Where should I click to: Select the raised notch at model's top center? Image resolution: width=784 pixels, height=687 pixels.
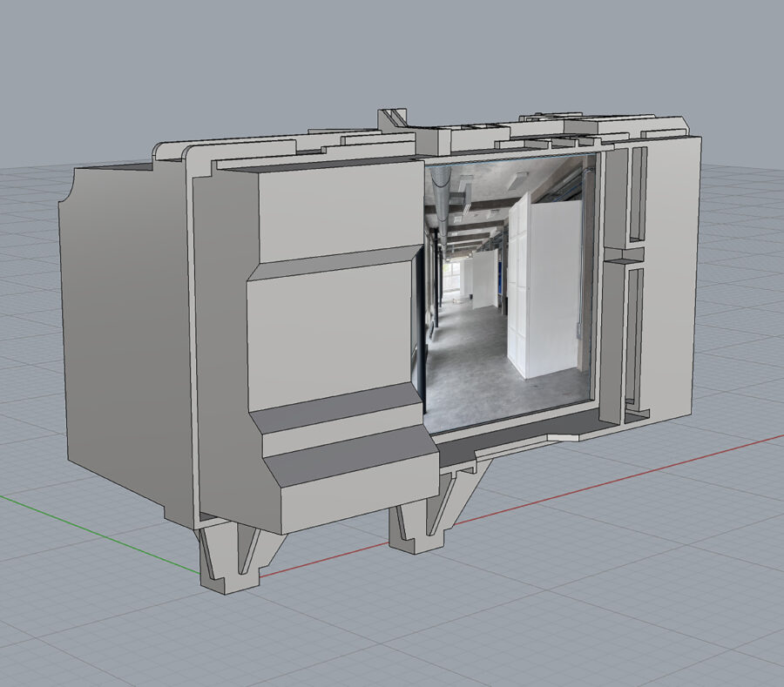pos(394,121)
